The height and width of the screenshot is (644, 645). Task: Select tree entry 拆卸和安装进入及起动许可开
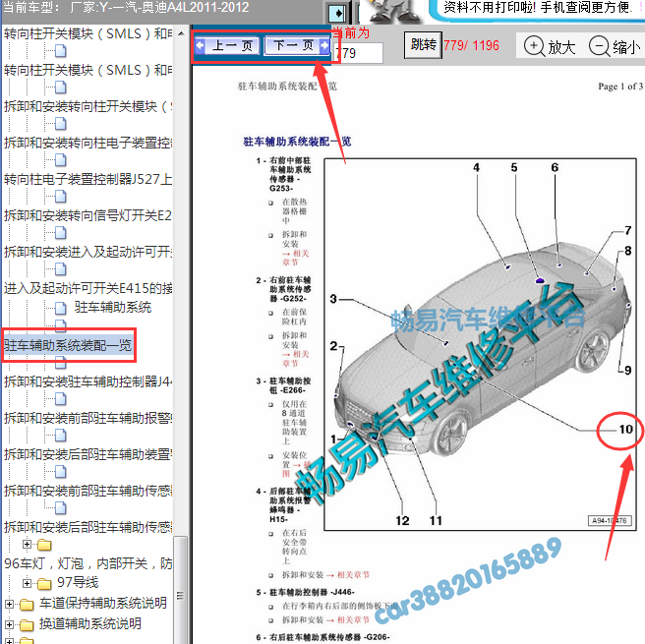point(88,252)
